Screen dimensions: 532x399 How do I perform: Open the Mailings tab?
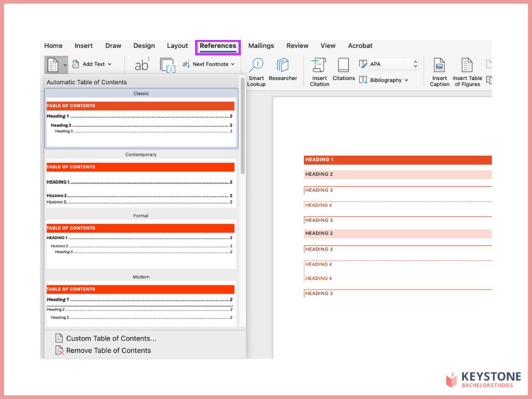pos(261,46)
